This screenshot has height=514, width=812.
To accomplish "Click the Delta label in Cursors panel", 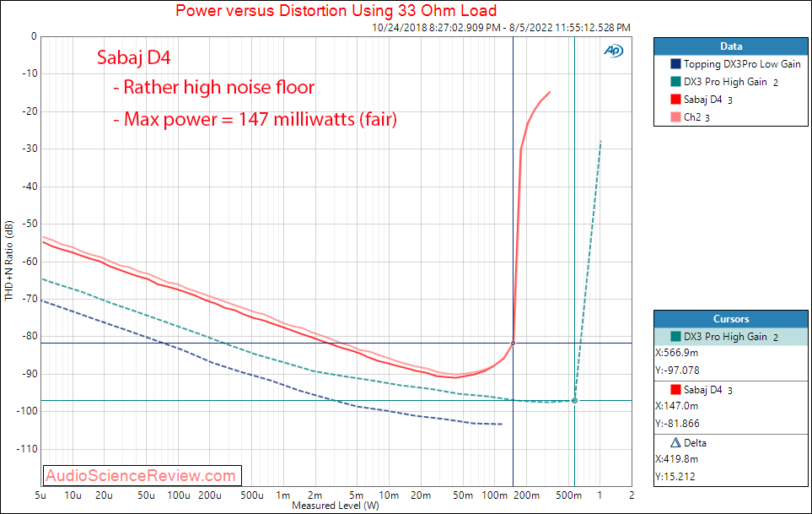I will [x=695, y=443].
